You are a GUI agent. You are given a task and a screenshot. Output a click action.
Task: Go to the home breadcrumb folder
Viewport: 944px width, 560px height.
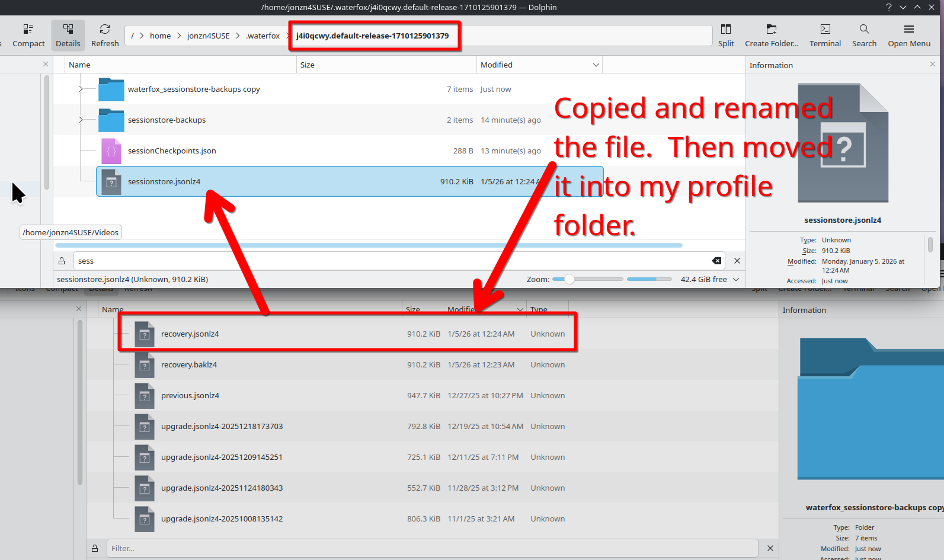[x=160, y=36]
